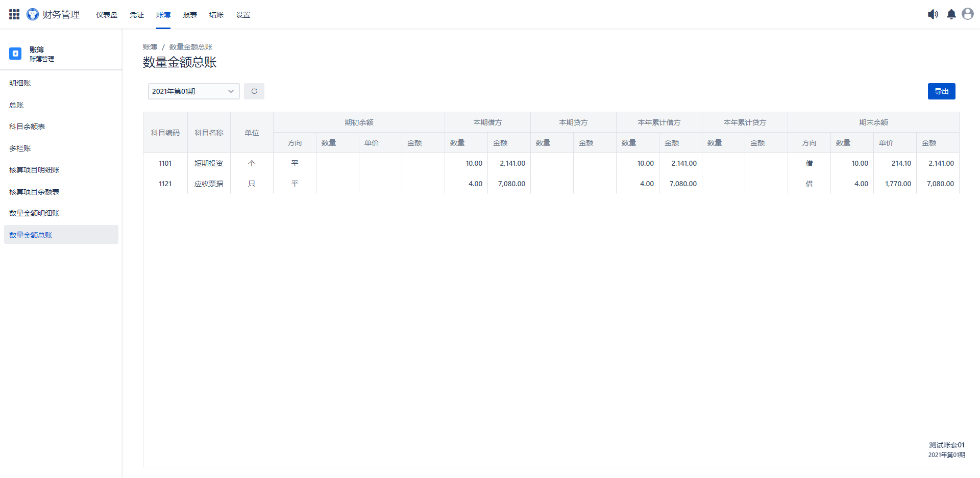Open the app launcher grid icon
This screenshot has height=478, width=980.
[14, 14]
